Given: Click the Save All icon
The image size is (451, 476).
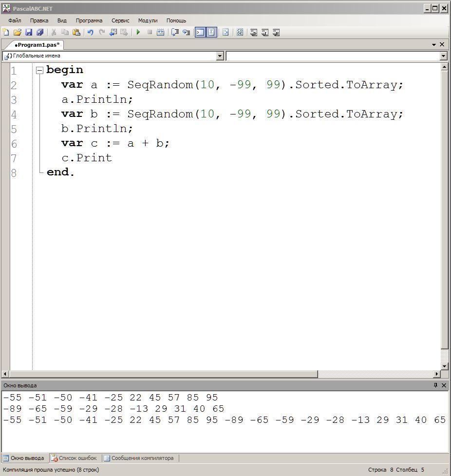Looking at the screenshot, I should [40, 32].
